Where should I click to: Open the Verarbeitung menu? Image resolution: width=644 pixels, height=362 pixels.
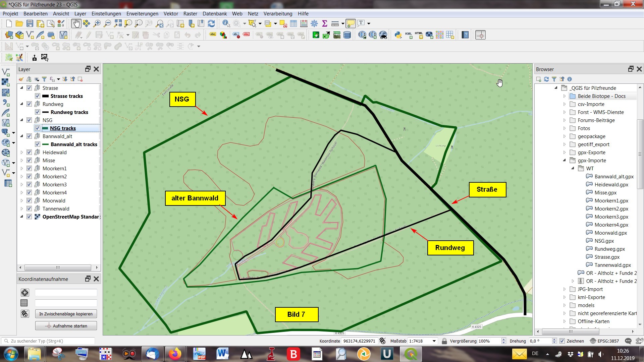277,14
